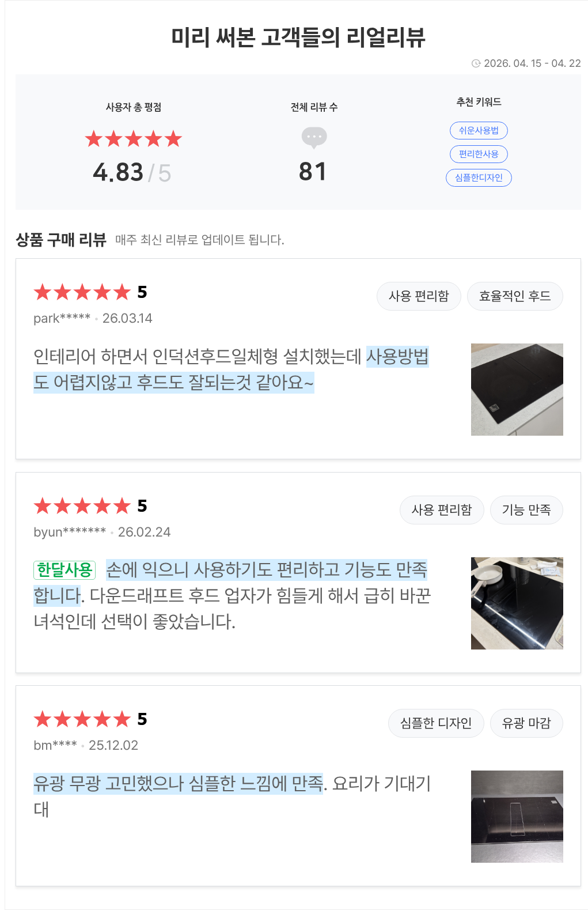Click the star rating in byun's review

[x=82, y=507]
